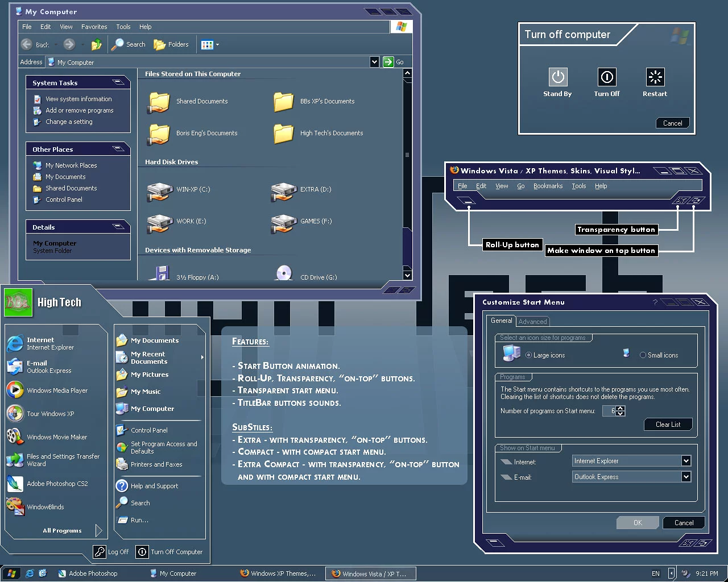This screenshot has height=582, width=728.
Task: Expand the address bar dropdown arrow
Action: click(x=374, y=62)
